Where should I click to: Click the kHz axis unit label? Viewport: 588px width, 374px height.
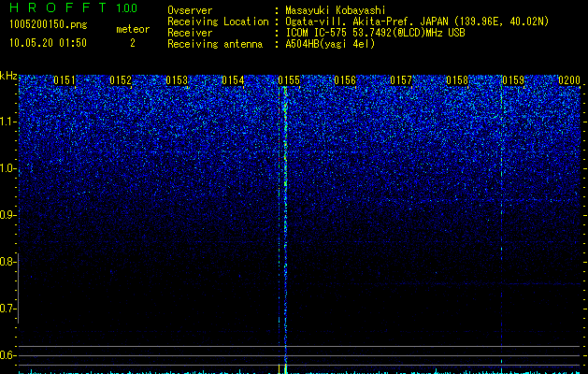(x=8, y=76)
